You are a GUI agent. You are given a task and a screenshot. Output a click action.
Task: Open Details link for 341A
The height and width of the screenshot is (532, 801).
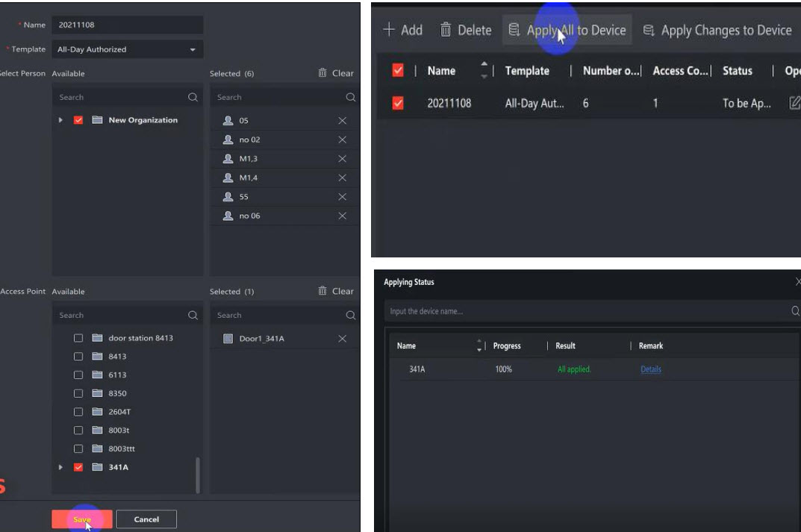click(650, 369)
